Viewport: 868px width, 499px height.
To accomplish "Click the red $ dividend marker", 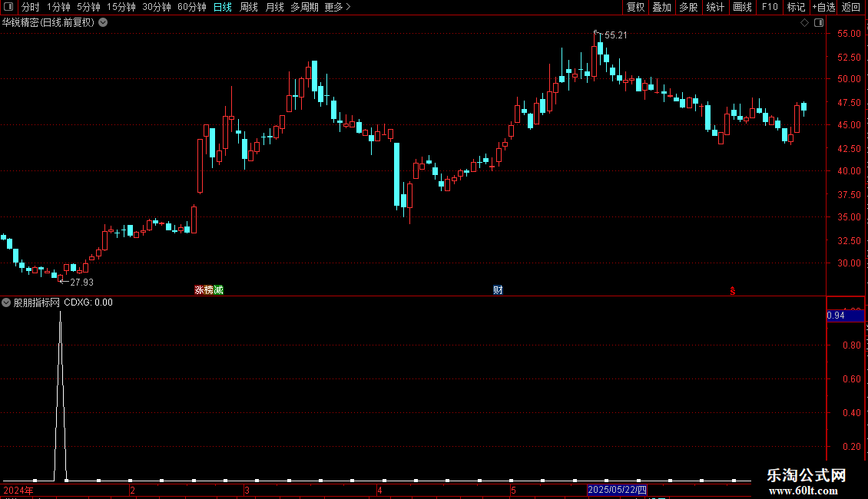I will tap(732, 291).
